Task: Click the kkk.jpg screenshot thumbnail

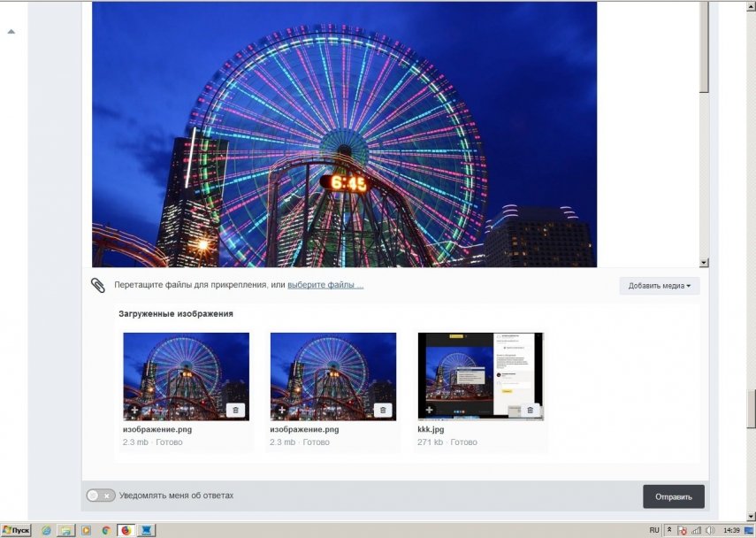Action: pyautogui.click(x=480, y=372)
